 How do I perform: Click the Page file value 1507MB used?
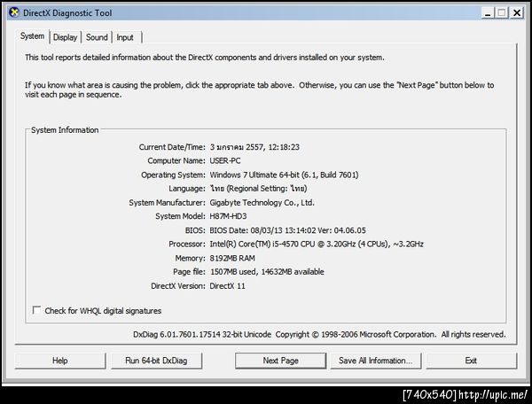[x=267, y=272]
